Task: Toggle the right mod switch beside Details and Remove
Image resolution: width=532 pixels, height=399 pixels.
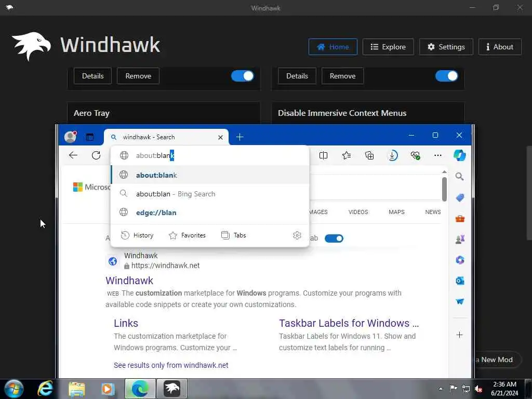Action: 446,76
